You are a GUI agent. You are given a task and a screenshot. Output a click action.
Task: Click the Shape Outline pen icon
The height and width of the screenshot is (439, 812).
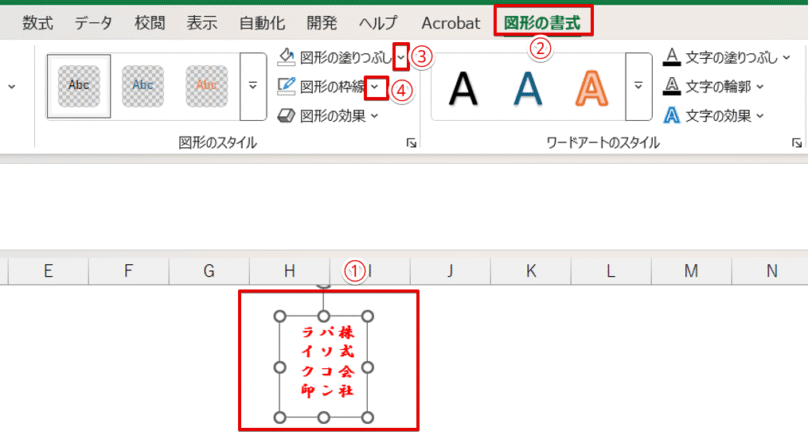click(286, 86)
